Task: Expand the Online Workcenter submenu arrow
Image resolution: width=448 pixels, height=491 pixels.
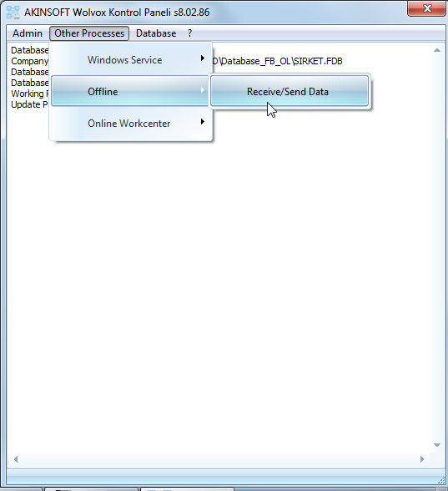Action: point(203,122)
